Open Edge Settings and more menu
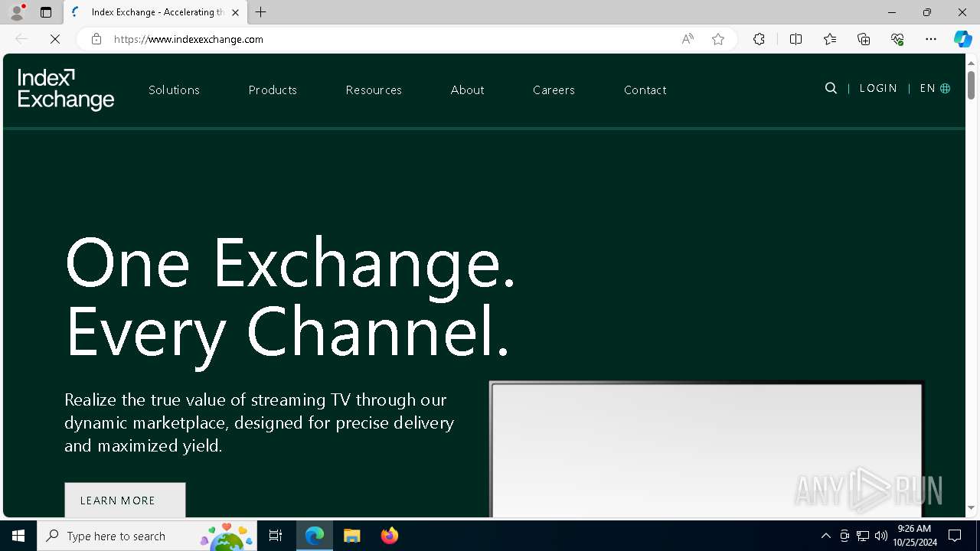Viewport: 980px width, 551px height. click(x=931, y=39)
